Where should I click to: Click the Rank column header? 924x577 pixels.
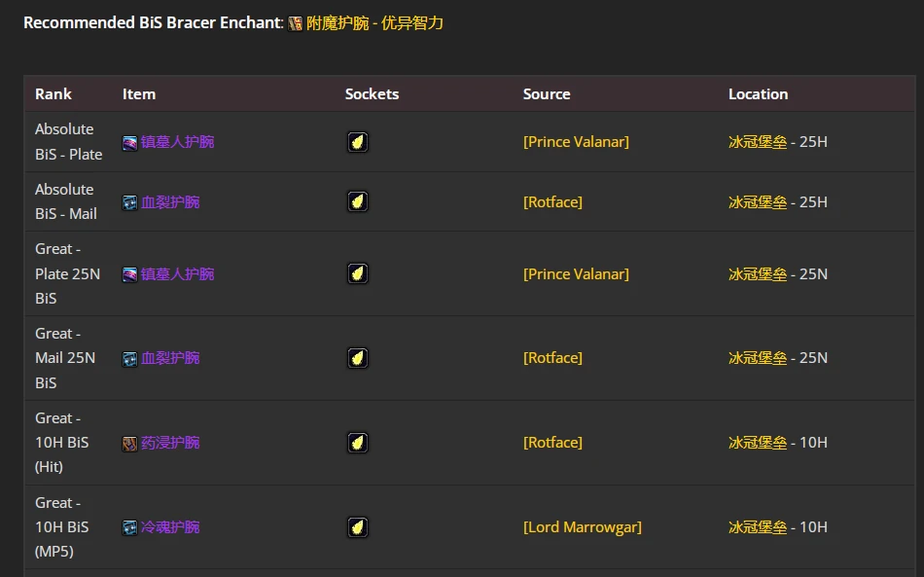[53, 94]
